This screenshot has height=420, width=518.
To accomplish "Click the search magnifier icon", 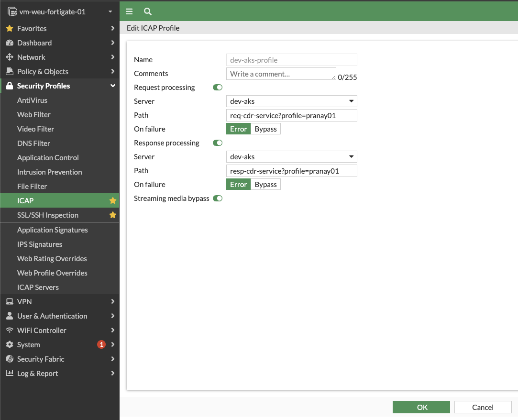I will [148, 11].
